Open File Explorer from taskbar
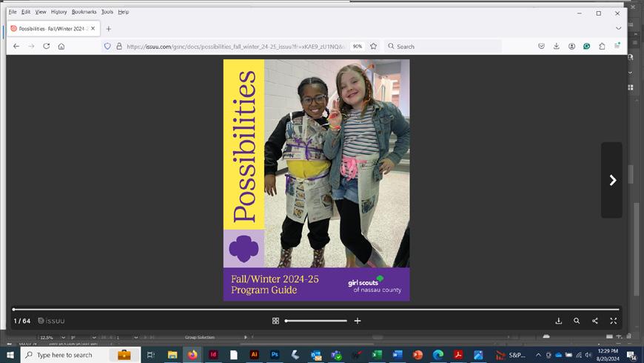 pos(172,355)
